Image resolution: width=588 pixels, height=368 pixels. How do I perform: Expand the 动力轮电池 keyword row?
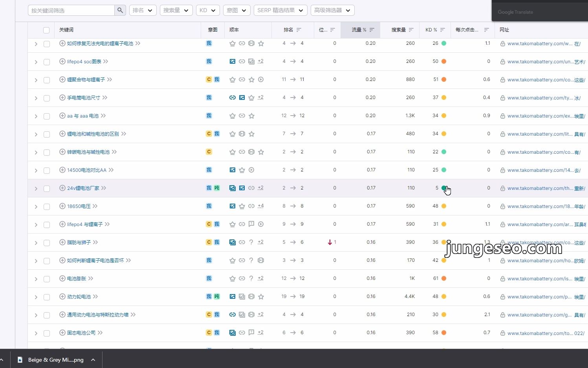[x=36, y=297]
